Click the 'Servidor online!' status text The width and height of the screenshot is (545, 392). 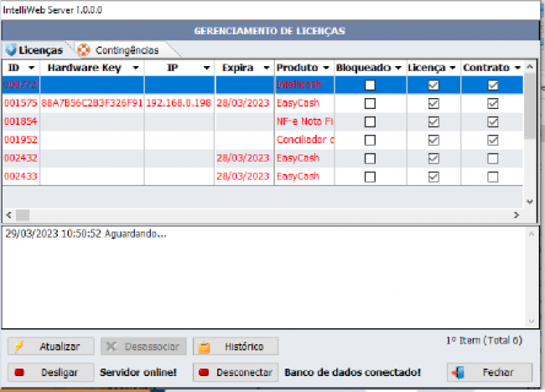coord(138,373)
